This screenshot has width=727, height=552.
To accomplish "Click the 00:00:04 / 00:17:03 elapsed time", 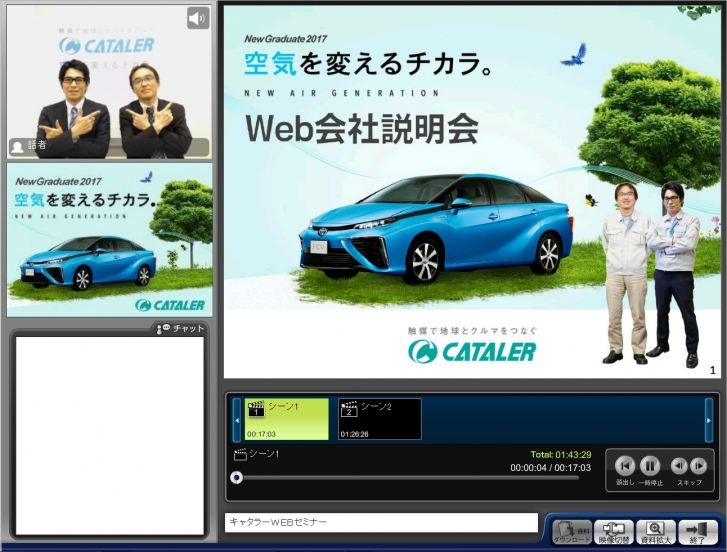I will [550, 468].
